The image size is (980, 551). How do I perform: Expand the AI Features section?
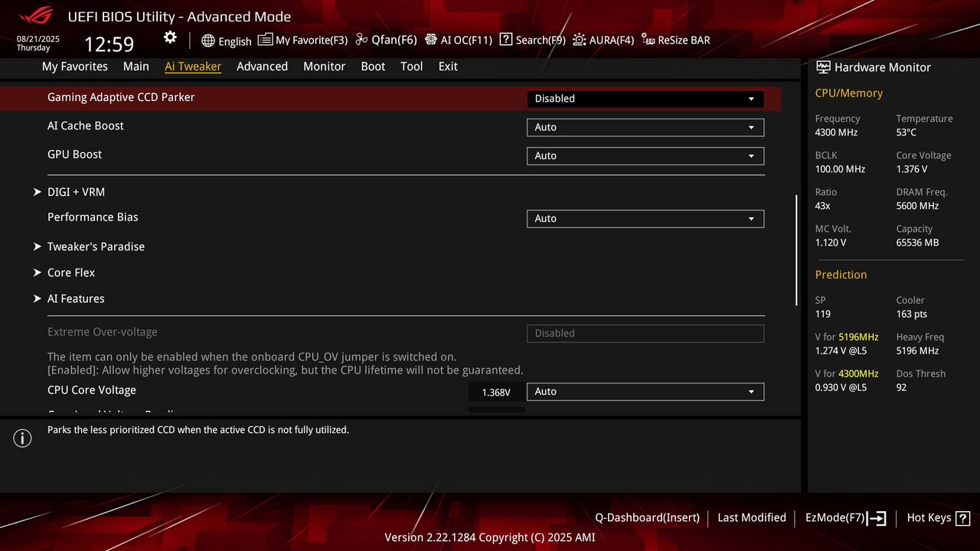pyautogui.click(x=76, y=298)
